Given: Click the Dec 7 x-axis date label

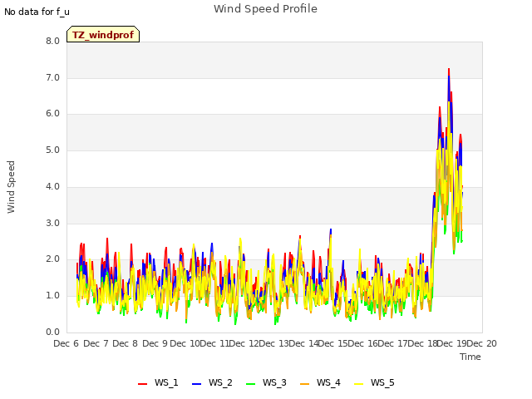Looking at the screenshot, I should click(96, 343).
